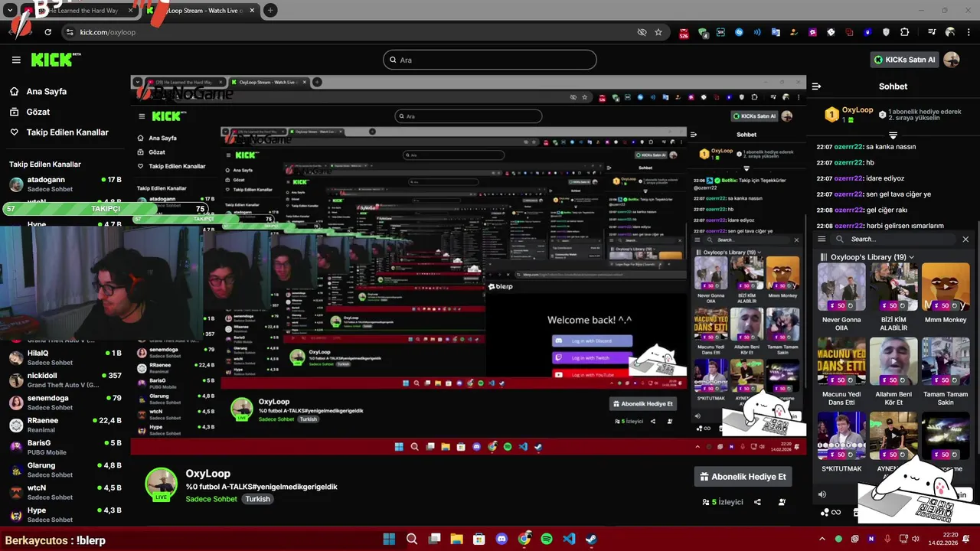
Task: Play the BİZİ KİM ALABİLİR sound
Action: tap(893, 286)
